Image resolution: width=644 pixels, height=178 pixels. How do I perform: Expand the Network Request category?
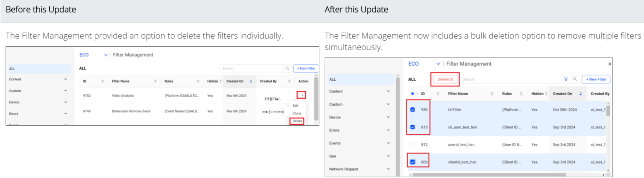click(388, 169)
